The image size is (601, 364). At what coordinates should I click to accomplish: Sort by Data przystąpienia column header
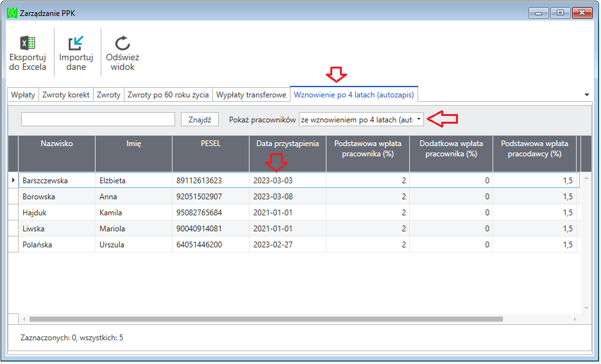(287, 154)
